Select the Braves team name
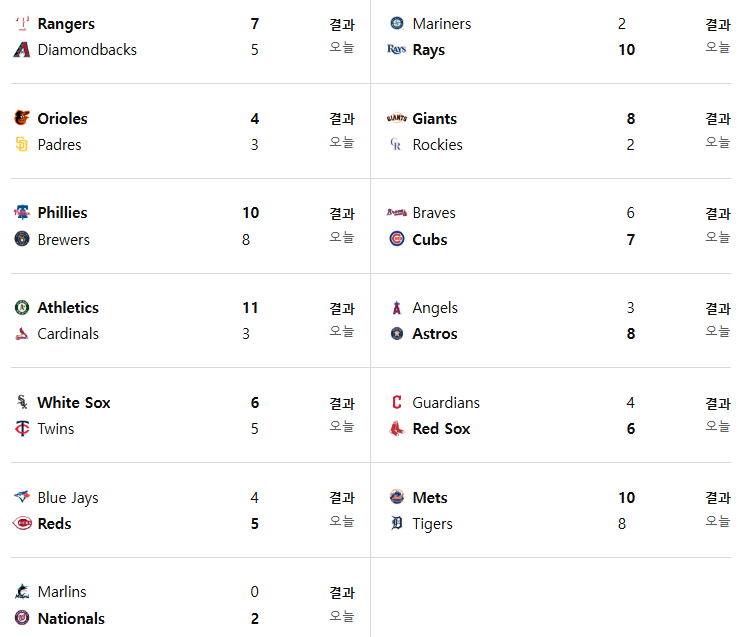Screen dimensions: 751x637 coord(434,213)
